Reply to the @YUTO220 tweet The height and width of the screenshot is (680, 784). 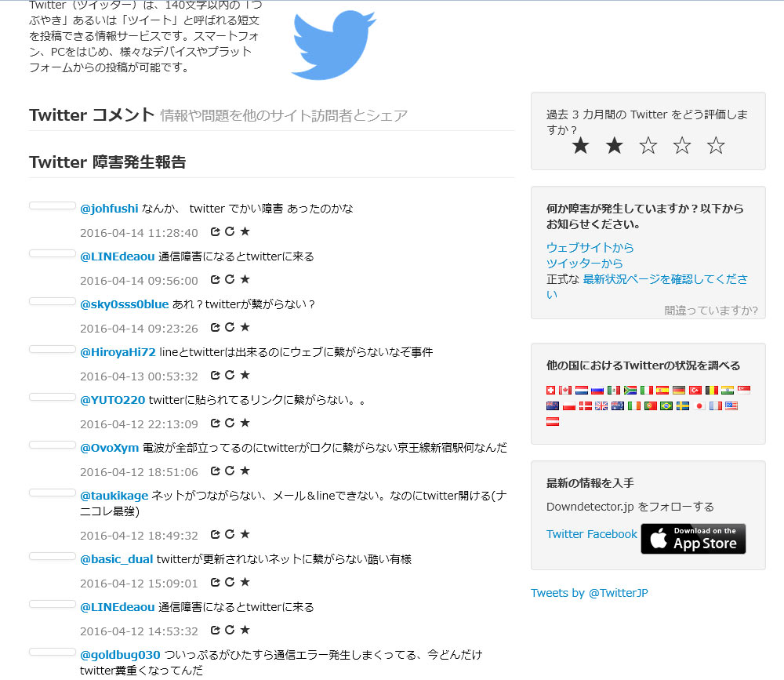click(215, 423)
